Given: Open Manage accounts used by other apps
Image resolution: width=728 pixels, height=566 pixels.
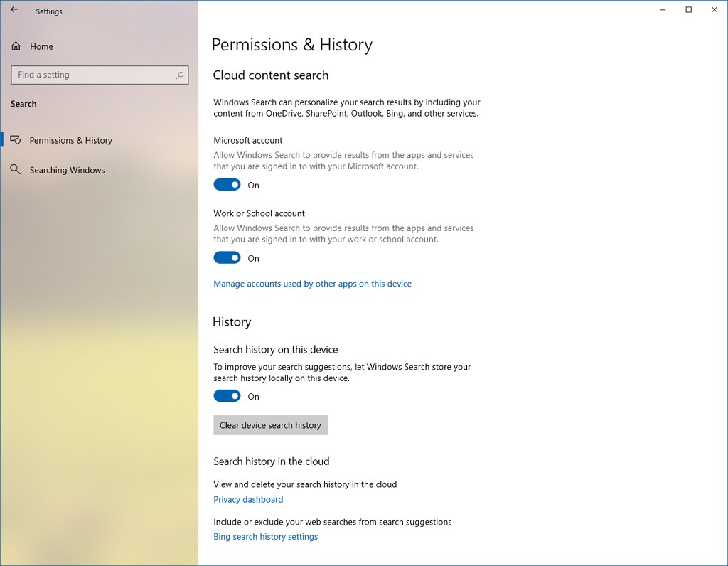Looking at the screenshot, I should [313, 283].
